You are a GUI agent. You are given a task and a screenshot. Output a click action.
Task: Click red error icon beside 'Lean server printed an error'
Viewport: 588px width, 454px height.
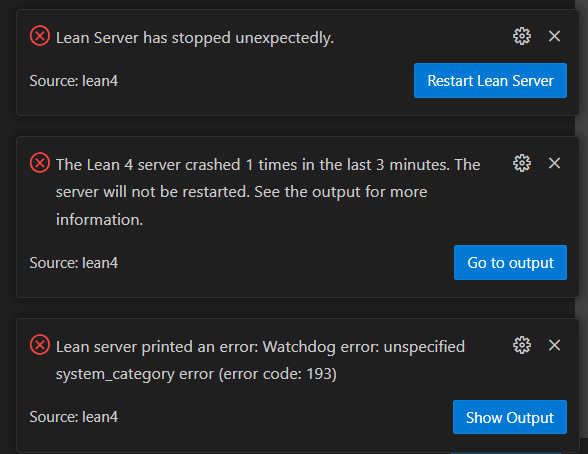40,345
